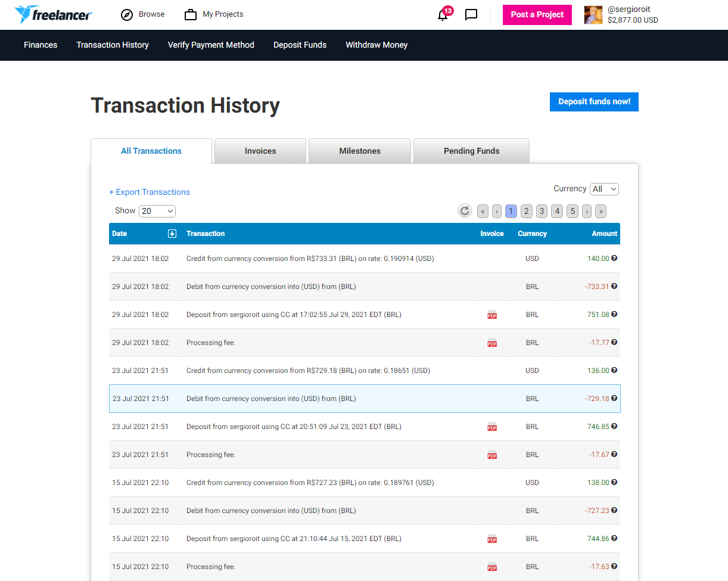The height and width of the screenshot is (581, 728).
Task: Click help icon next to 136.00 amount
Action: (x=614, y=370)
